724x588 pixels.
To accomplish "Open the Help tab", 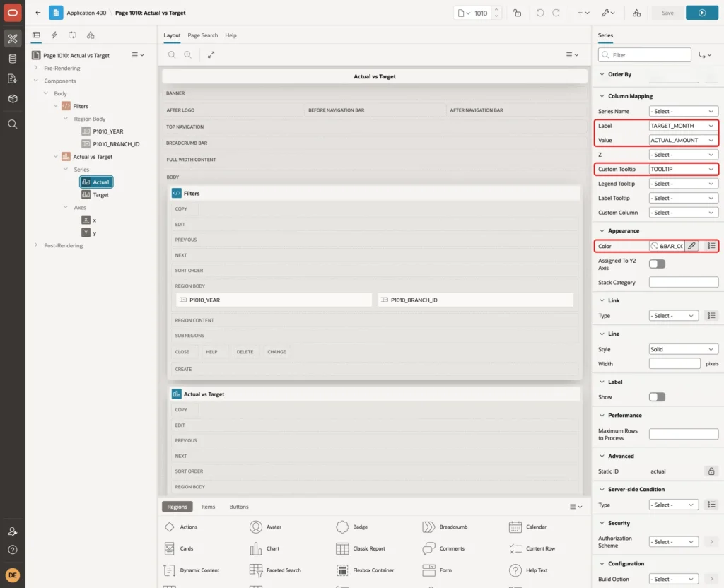I will point(230,35).
